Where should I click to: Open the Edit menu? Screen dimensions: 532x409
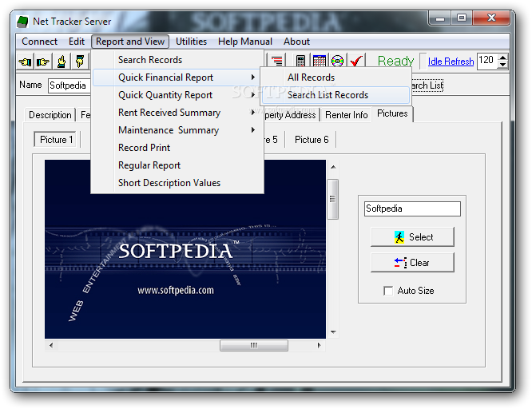pyautogui.click(x=77, y=42)
